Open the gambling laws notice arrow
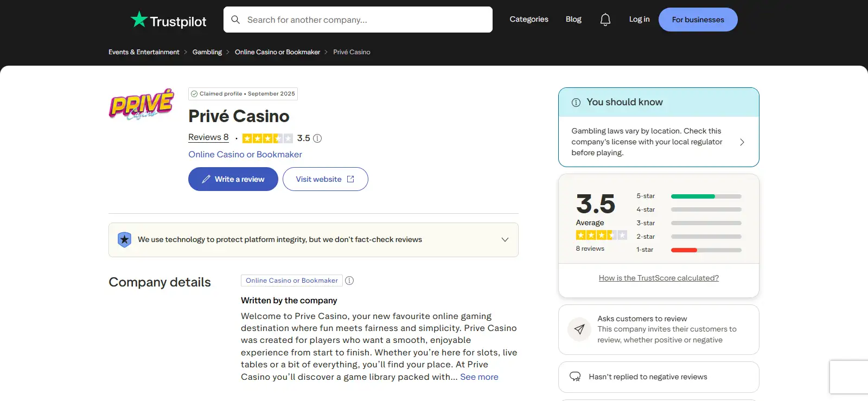The height and width of the screenshot is (401, 868). coord(742,142)
